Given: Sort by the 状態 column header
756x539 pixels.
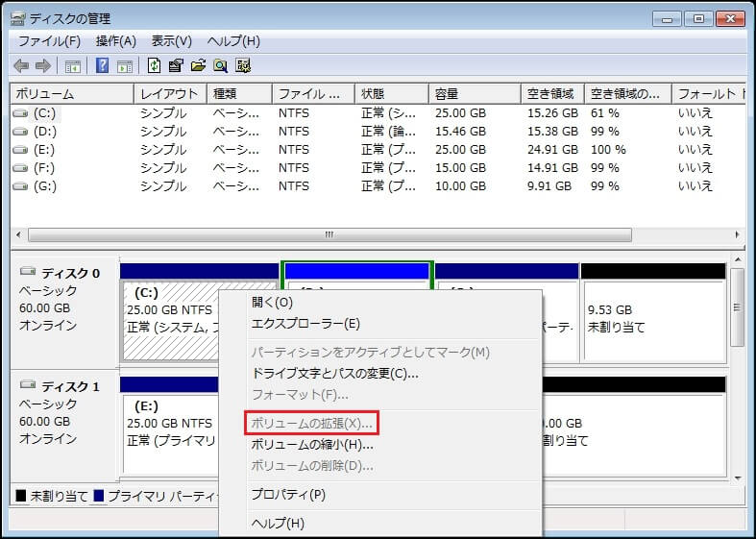Looking at the screenshot, I should [x=392, y=94].
